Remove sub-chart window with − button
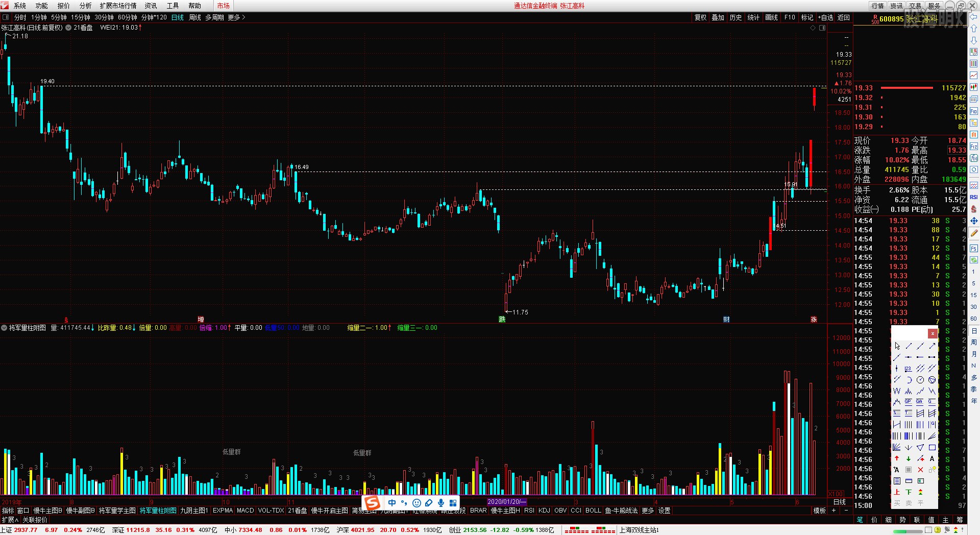 point(845,510)
